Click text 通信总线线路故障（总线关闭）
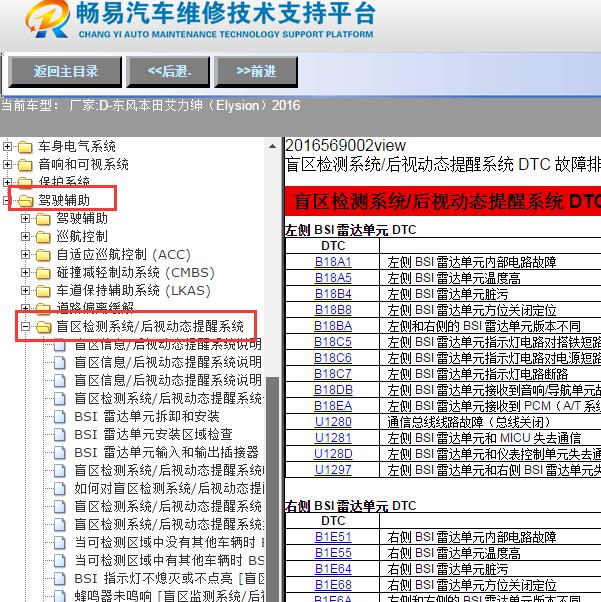 [x=469, y=422]
